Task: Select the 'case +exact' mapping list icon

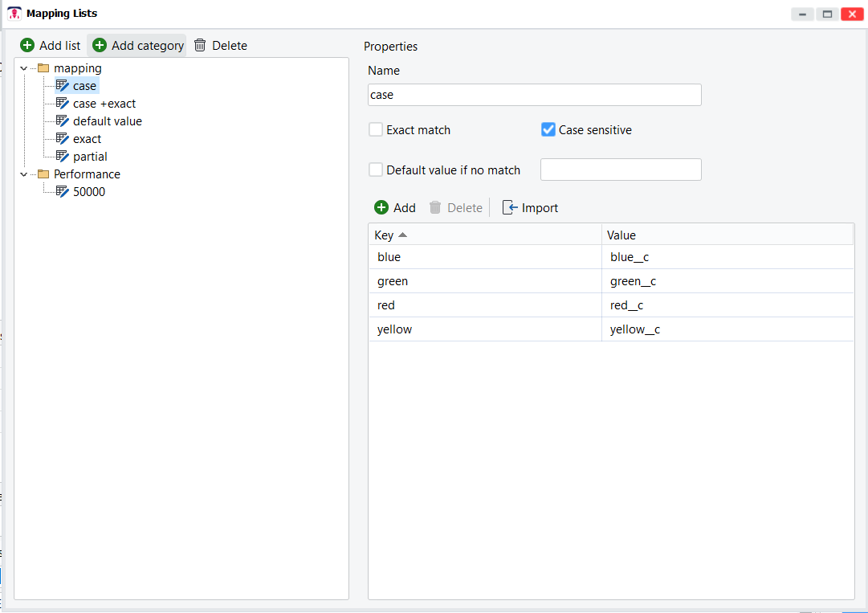Action: click(x=62, y=104)
